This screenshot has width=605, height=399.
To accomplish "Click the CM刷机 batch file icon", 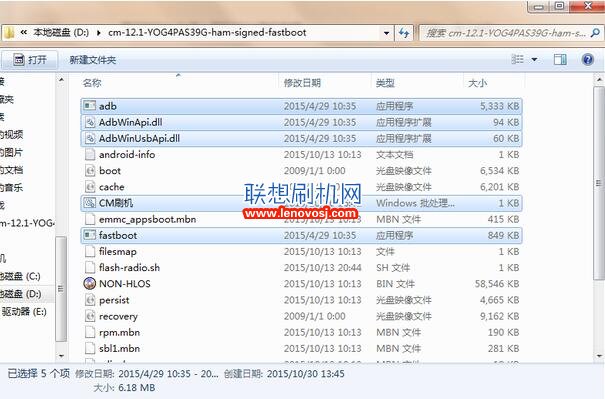I will click(x=90, y=203).
